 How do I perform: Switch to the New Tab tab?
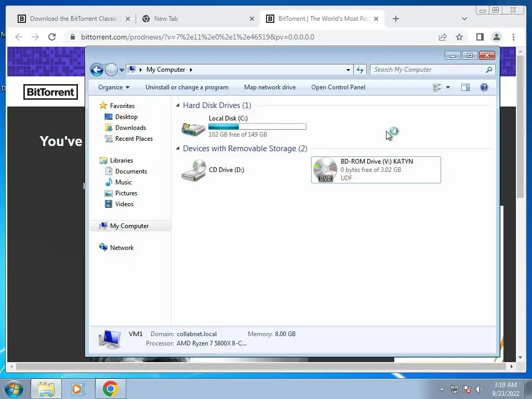coord(198,19)
